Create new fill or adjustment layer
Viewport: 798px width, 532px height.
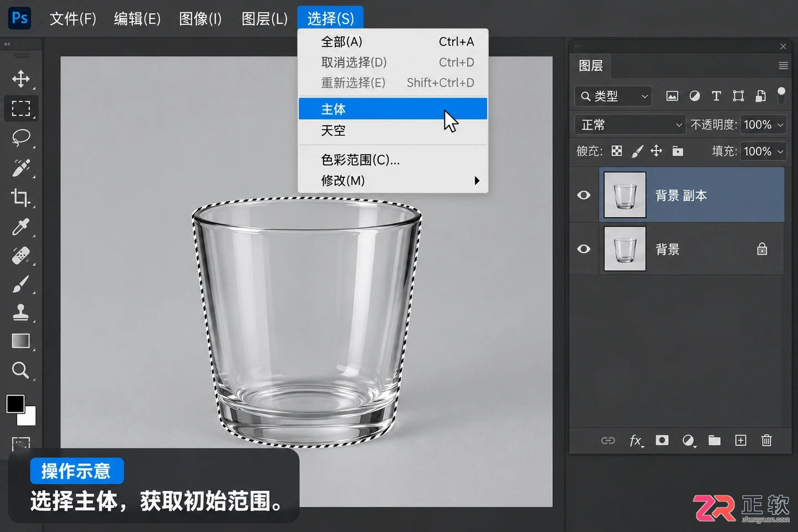click(689, 441)
